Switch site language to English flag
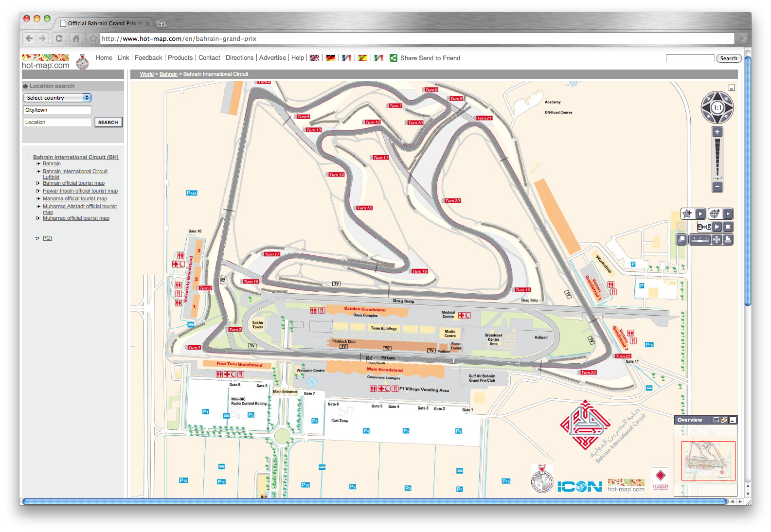Image resolution: width=771 pixels, height=532 pixels. (315, 58)
